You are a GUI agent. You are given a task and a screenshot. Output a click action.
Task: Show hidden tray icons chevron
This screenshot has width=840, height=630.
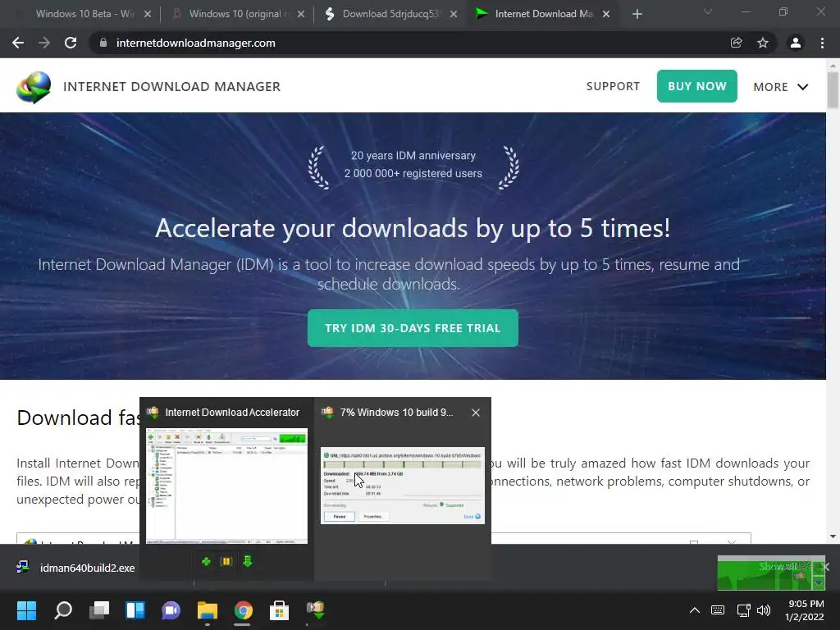click(694, 610)
